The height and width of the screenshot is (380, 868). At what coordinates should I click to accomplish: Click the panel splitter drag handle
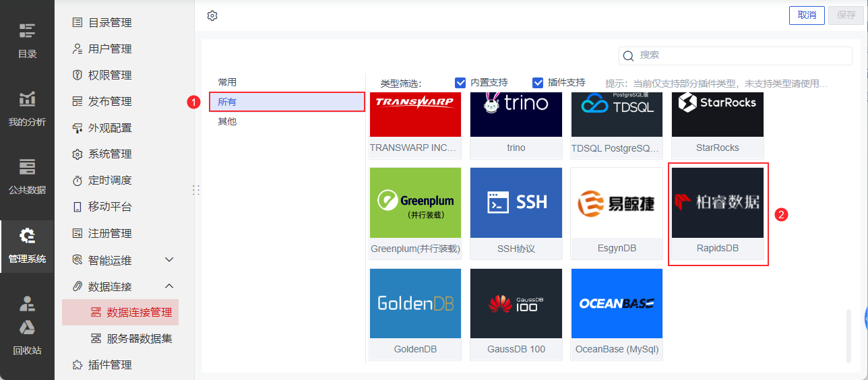click(196, 190)
